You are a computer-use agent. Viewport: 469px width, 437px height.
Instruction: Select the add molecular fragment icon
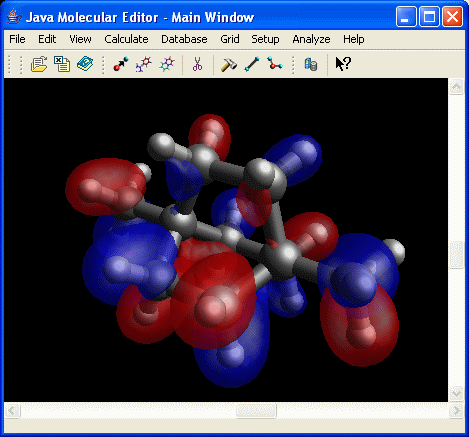(144, 64)
